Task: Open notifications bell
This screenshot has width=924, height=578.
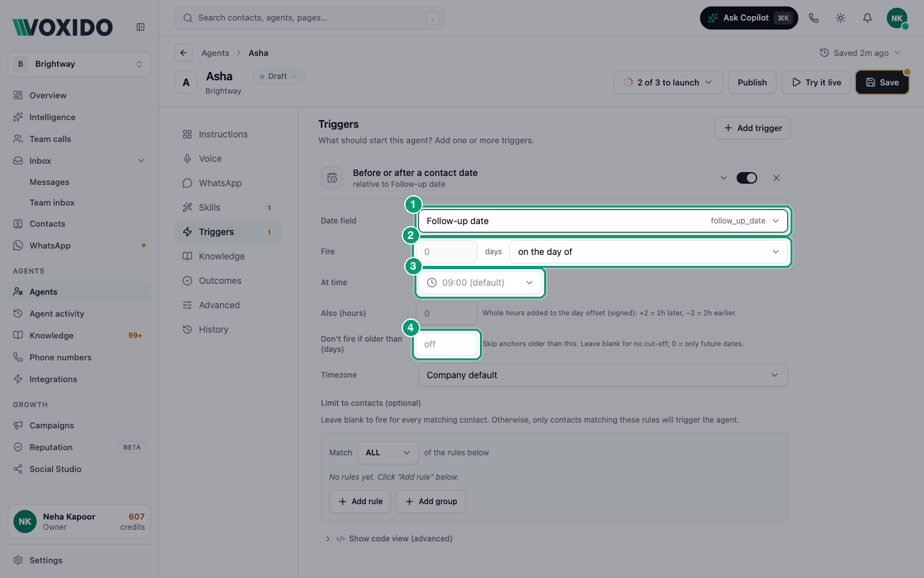Action: point(868,18)
